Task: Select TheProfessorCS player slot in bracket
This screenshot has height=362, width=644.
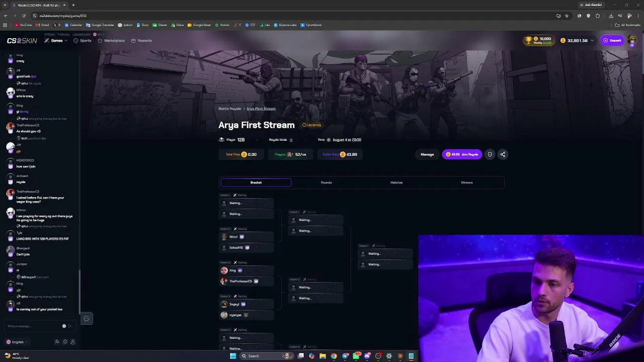Action: (247, 282)
